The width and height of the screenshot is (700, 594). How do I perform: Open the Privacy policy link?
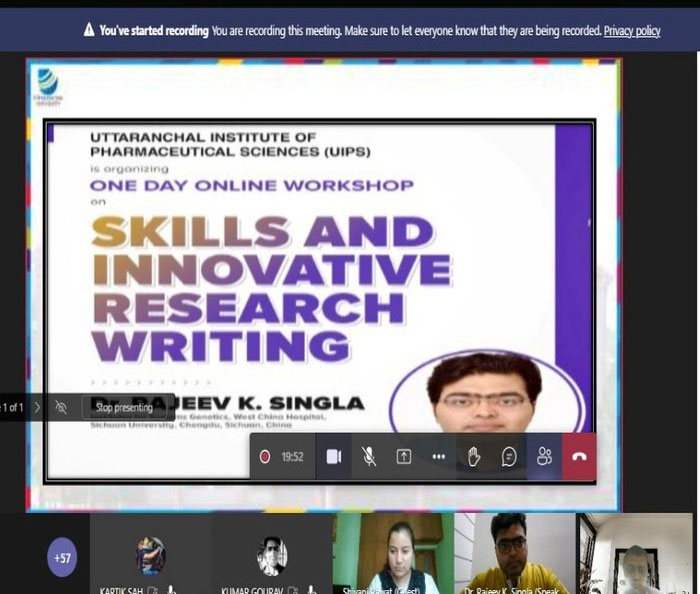tap(632, 31)
